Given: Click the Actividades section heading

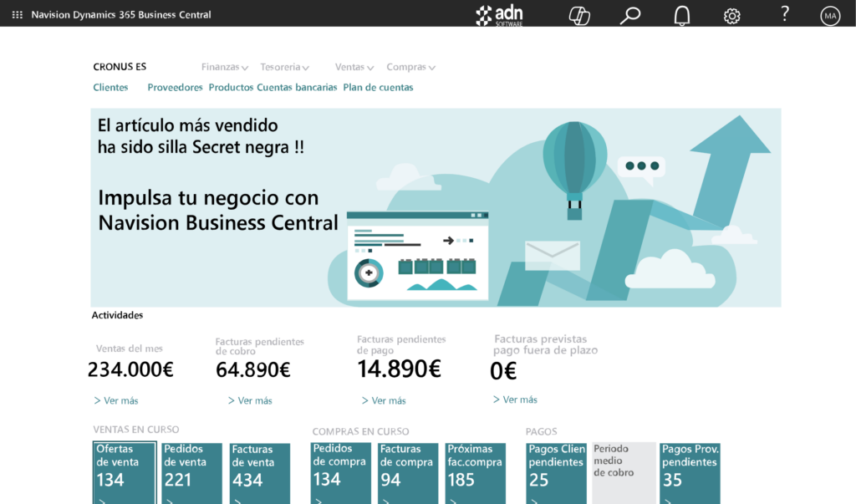Looking at the screenshot, I should 117,315.
